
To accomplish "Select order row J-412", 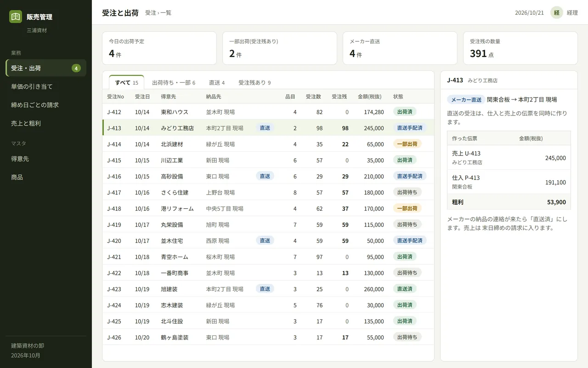I will [x=268, y=112].
